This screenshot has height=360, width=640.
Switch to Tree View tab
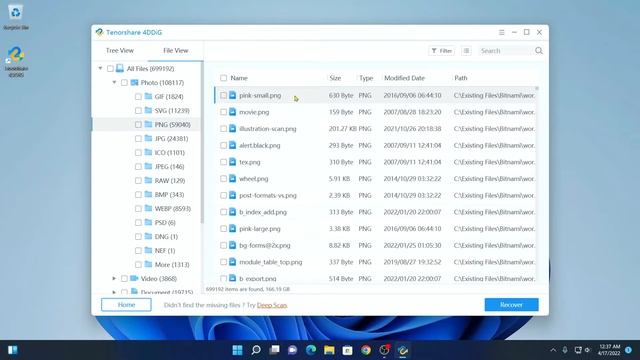point(120,51)
